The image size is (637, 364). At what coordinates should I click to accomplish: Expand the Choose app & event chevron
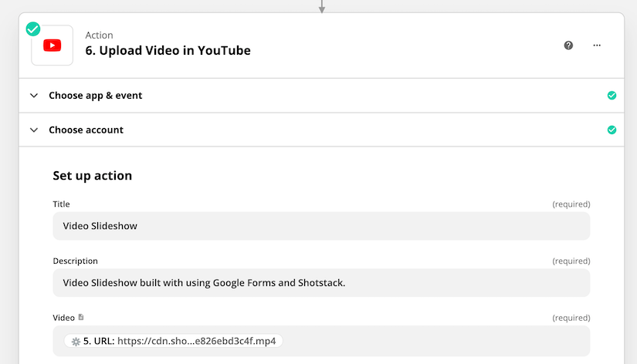point(34,96)
